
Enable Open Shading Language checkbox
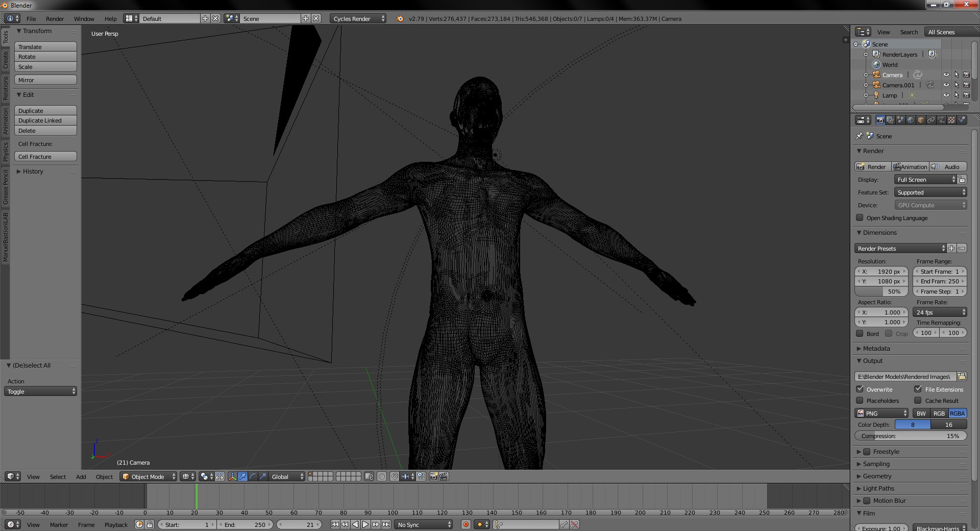860,218
